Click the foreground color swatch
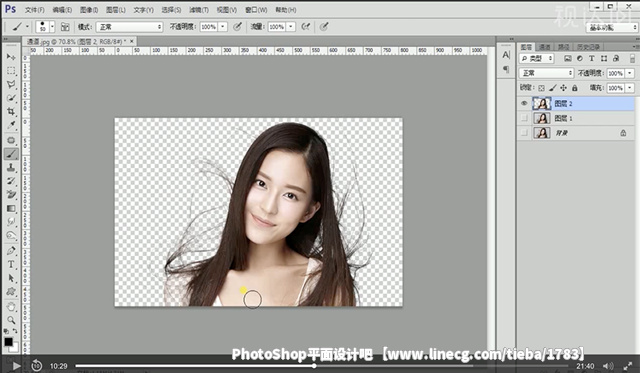Viewport: 640px width, 373px height. pyautogui.click(x=9, y=342)
